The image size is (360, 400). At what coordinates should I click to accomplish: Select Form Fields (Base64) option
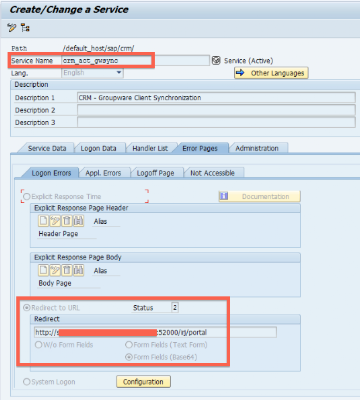129,357
